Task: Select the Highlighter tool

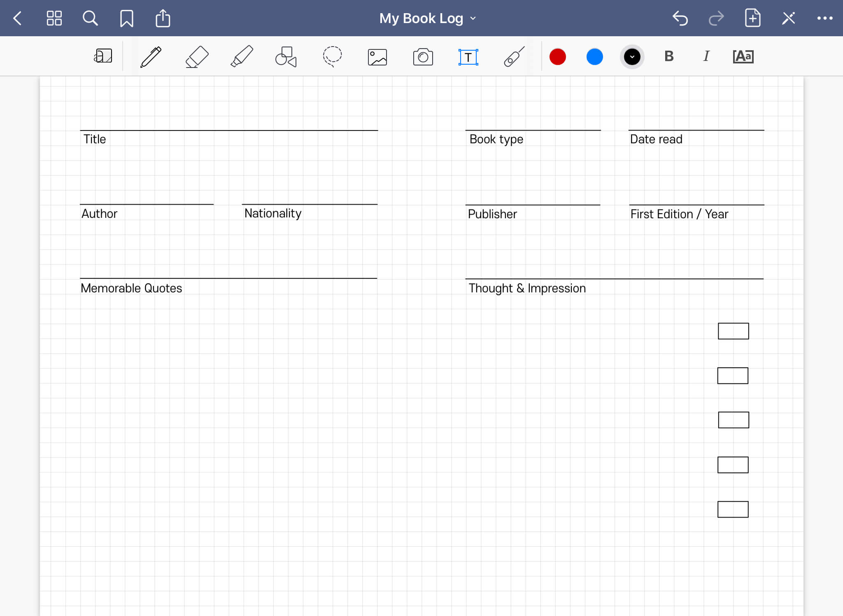Action: coord(242,57)
